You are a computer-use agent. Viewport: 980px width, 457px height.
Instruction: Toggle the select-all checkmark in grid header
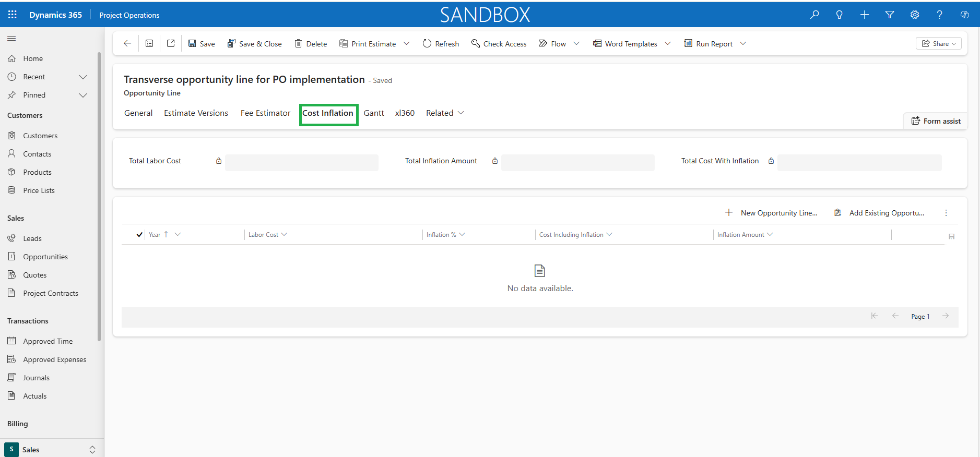[x=139, y=235]
